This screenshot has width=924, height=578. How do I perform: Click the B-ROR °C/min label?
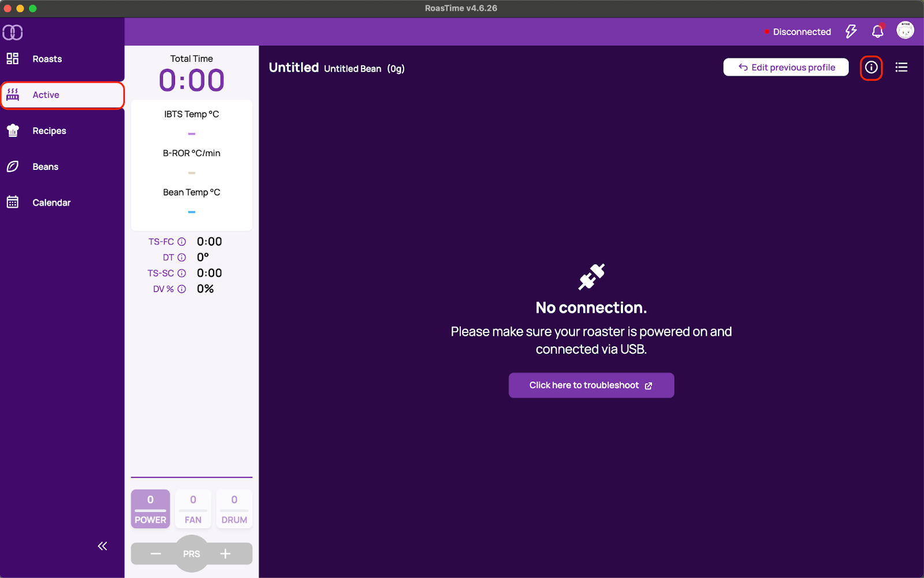(x=192, y=153)
